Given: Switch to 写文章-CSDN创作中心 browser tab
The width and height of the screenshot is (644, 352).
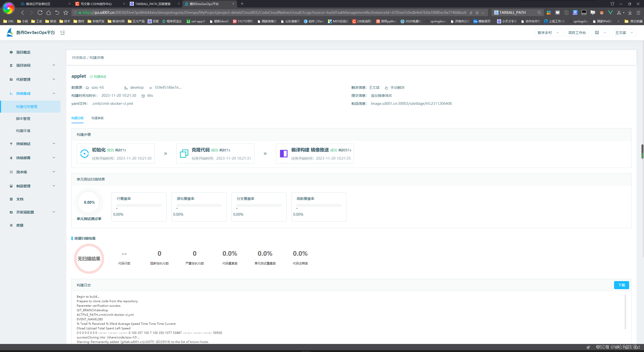Looking at the screenshot, I should click(100, 4).
